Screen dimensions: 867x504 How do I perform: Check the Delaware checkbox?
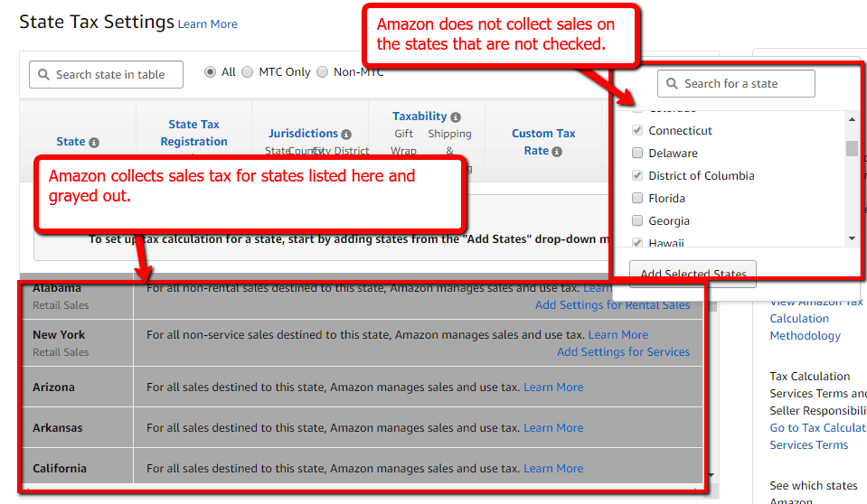[x=637, y=153]
